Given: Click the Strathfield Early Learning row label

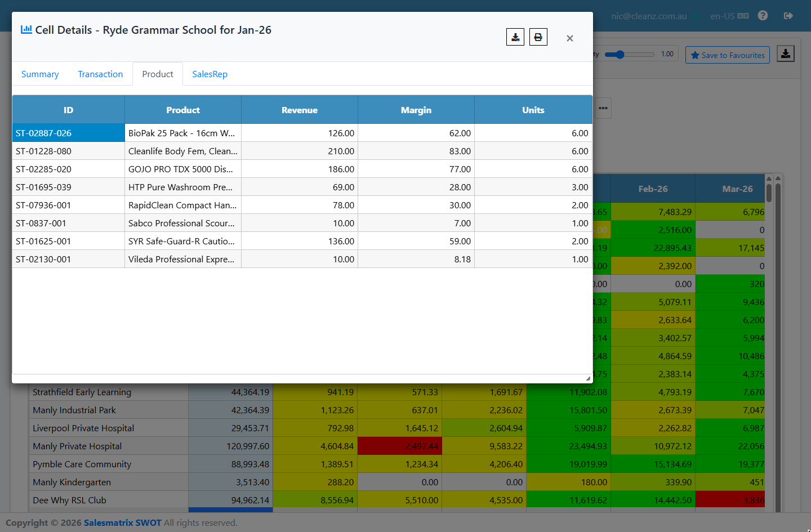Looking at the screenshot, I should tap(109, 392).
